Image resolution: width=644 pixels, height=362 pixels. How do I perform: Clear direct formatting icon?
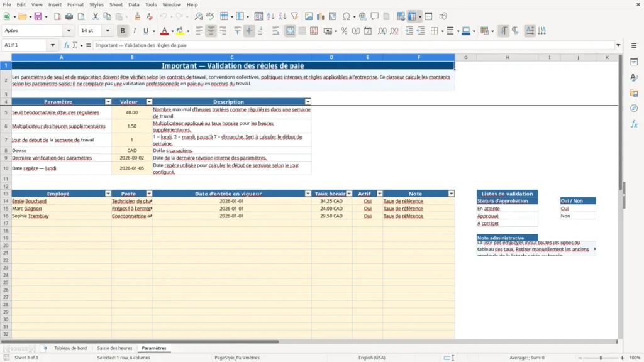point(150,16)
